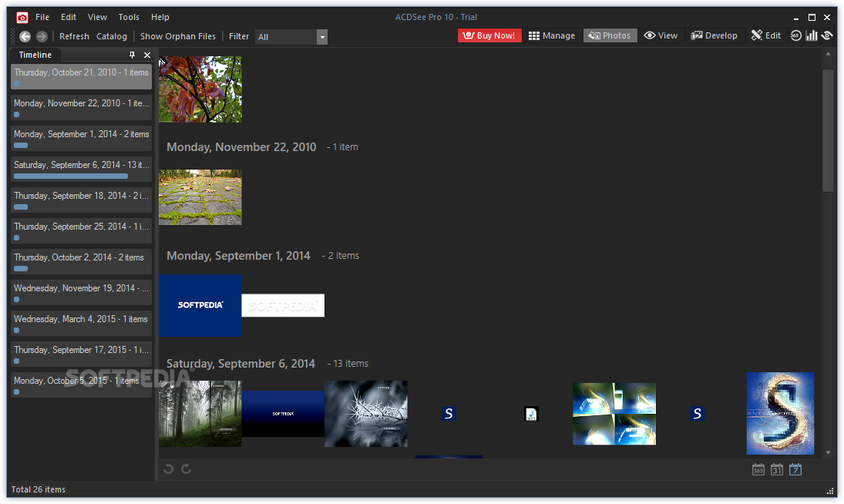844x504 pixels.
Task: Open the PicaView eye icon at top right
Action: coord(827,35)
